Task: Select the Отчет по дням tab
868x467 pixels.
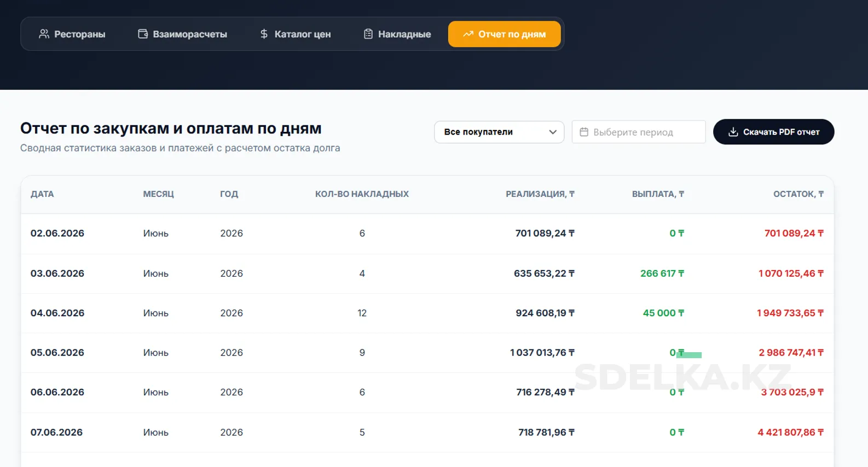Action: coord(505,34)
